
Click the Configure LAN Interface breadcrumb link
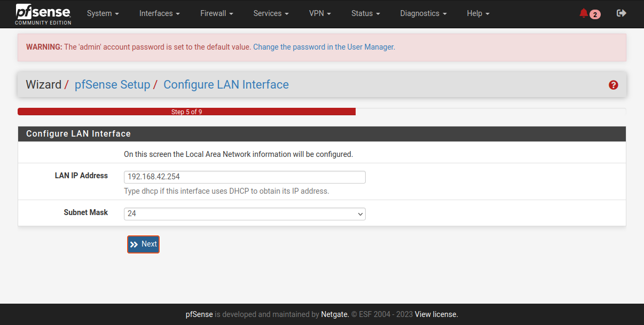[226, 85]
